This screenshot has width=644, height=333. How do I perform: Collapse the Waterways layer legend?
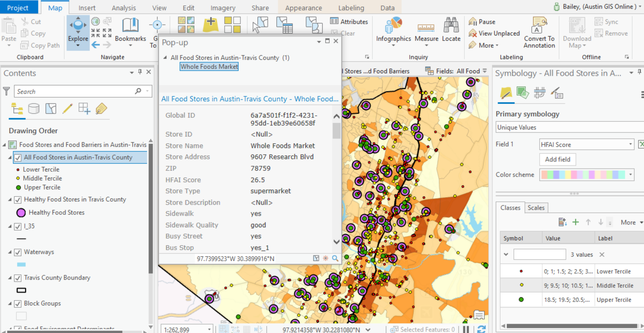click(x=10, y=252)
